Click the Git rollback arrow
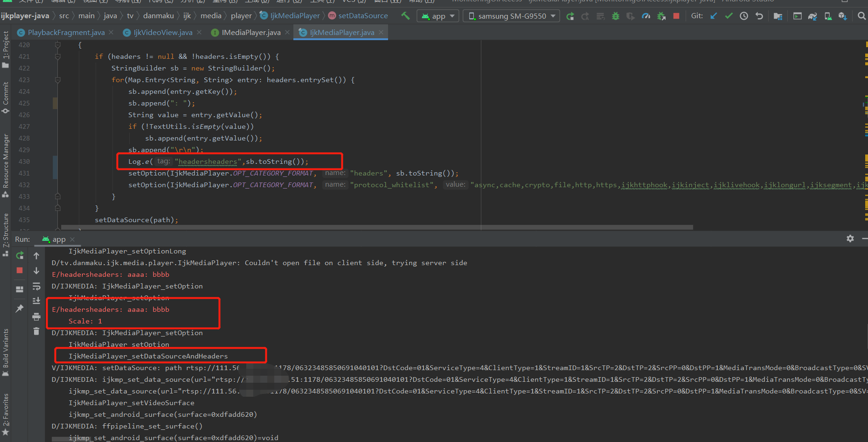Viewport: 868px width, 442px height. [x=759, y=16]
